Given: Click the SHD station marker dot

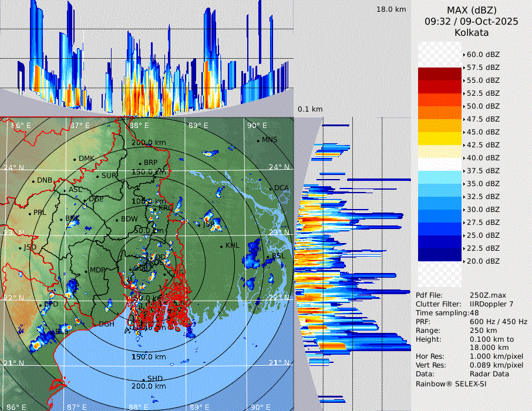Looking at the screenshot, I should click(x=143, y=379).
